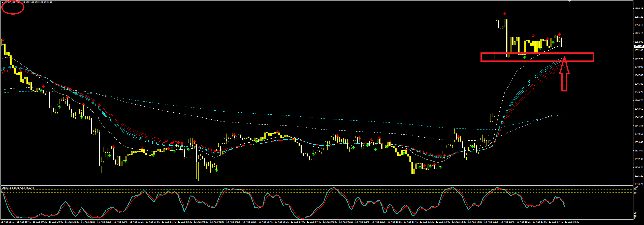Click the red sell arrow above the highest candle

tap(505, 13)
